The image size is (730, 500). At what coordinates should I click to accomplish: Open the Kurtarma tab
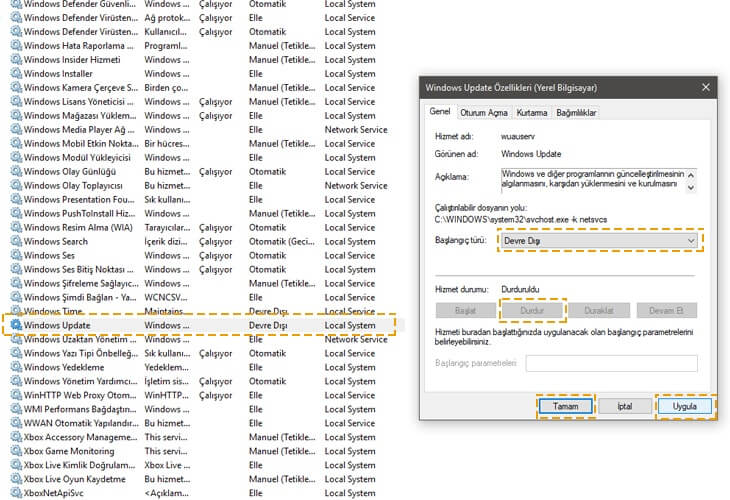(x=532, y=113)
